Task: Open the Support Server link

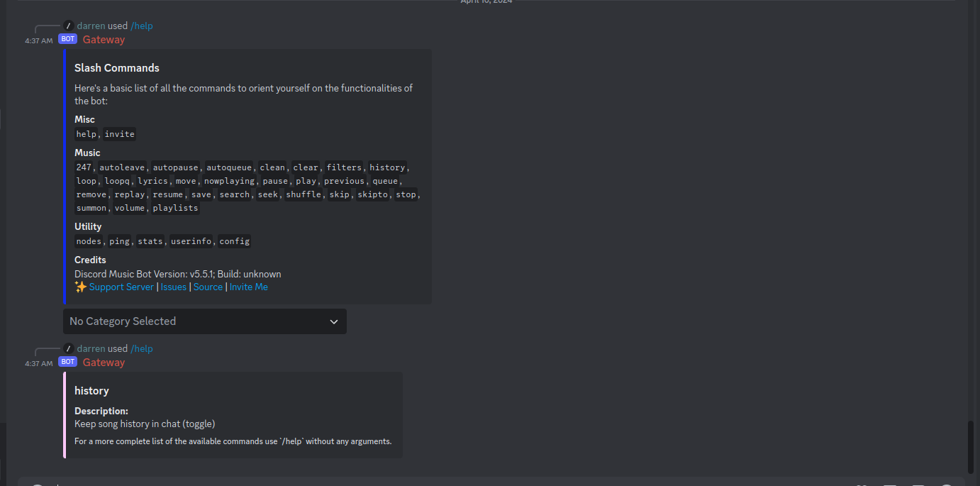Action: [x=121, y=287]
